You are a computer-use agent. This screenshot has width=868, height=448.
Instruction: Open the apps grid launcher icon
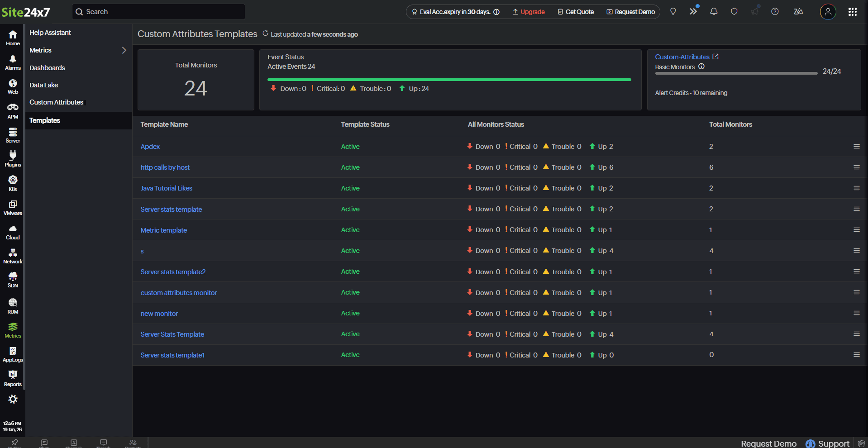click(852, 12)
